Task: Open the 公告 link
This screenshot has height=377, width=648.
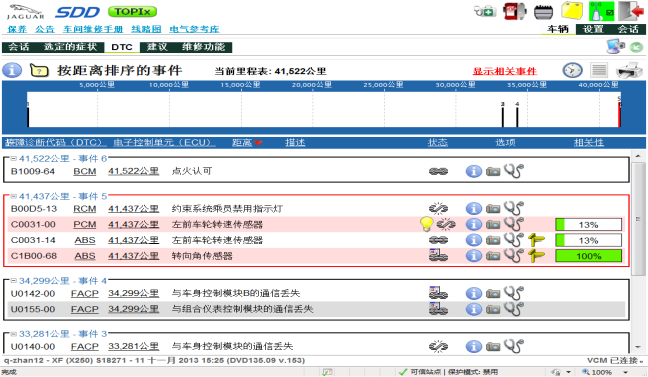Action: (45, 29)
